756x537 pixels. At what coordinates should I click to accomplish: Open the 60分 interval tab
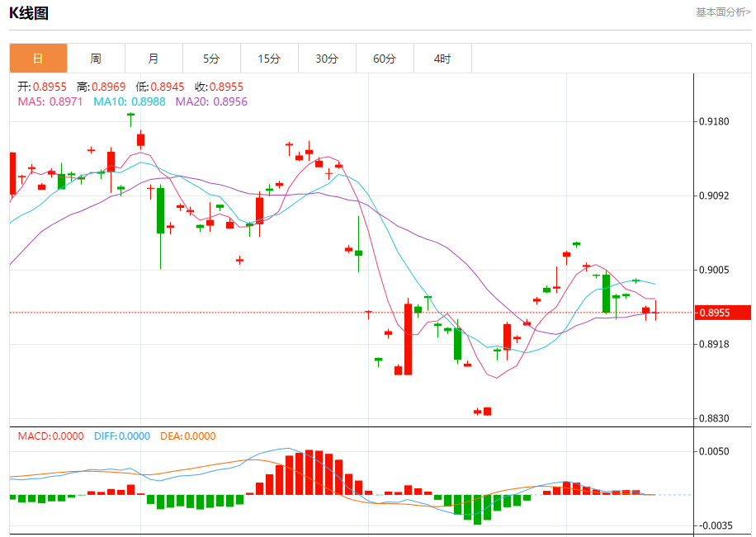point(385,59)
